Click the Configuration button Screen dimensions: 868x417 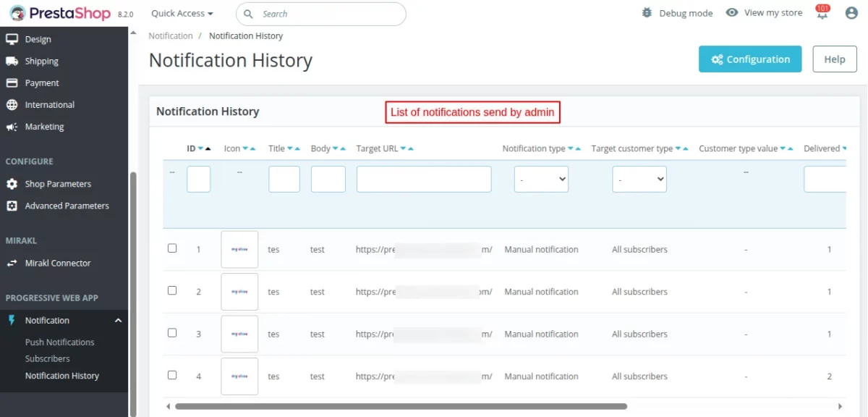pyautogui.click(x=750, y=59)
